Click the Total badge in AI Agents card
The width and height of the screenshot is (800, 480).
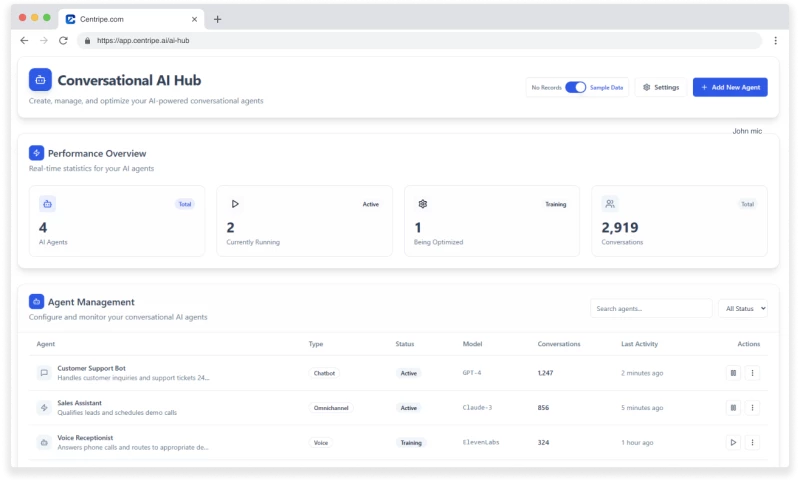click(185, 204)
